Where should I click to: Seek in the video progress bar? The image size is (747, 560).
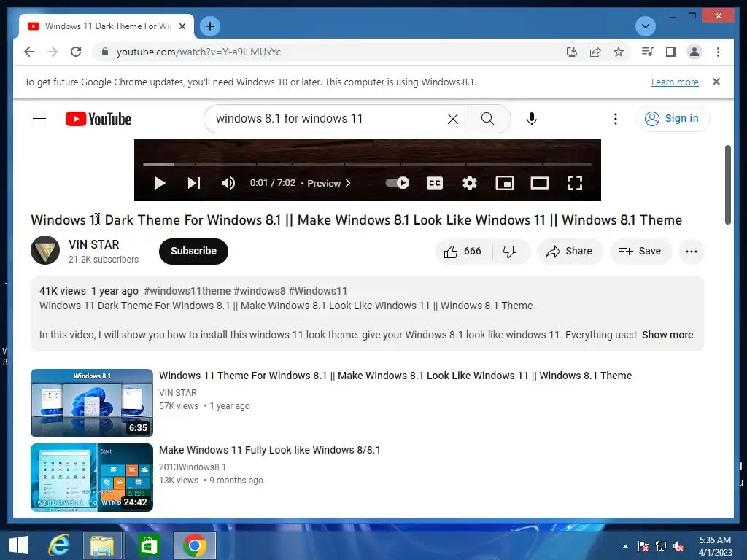[368, 164]
